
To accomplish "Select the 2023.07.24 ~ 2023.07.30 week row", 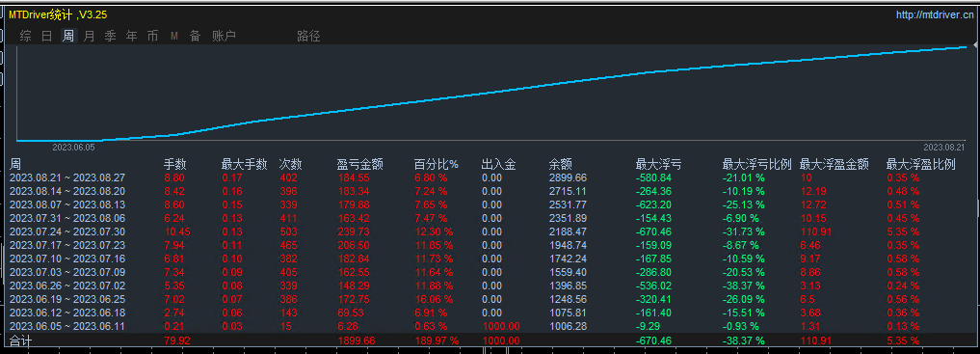I will click(490, 231).
